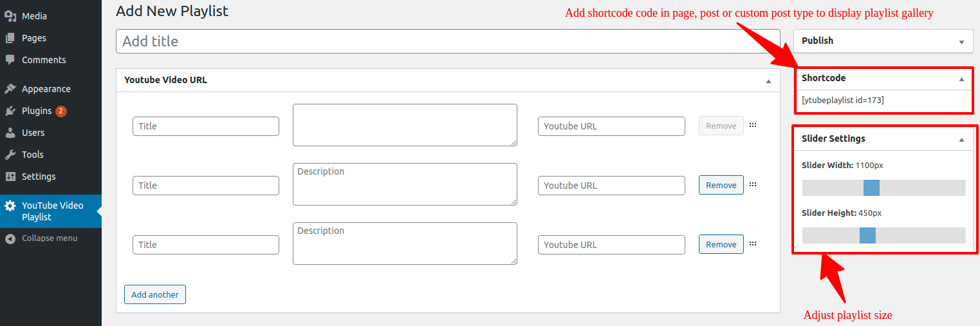Click the YouTube Video Playlist gear icon
Screen dimensions: 980x326
pyautogui.click(x=10, y=206)
